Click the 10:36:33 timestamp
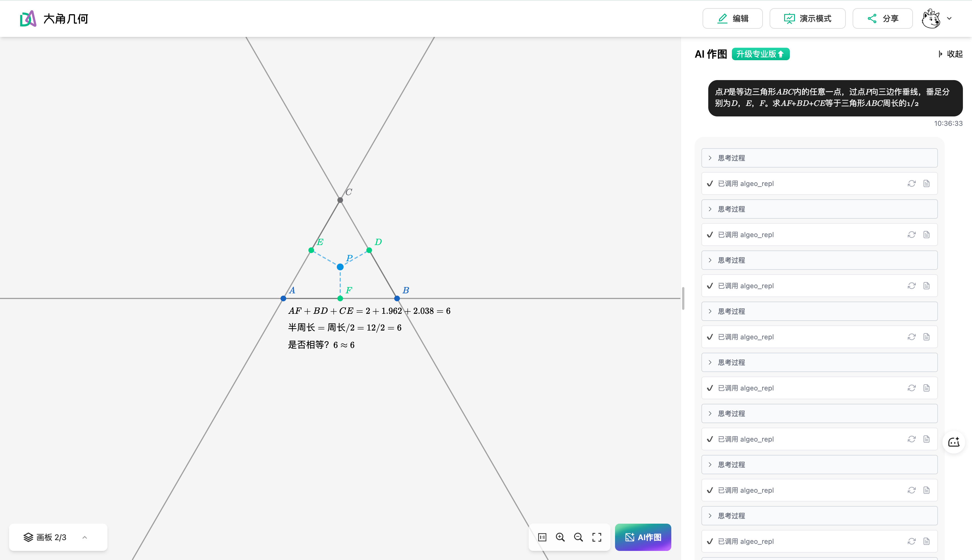Viewport: 972px width, 560px height. click(948, 124)
